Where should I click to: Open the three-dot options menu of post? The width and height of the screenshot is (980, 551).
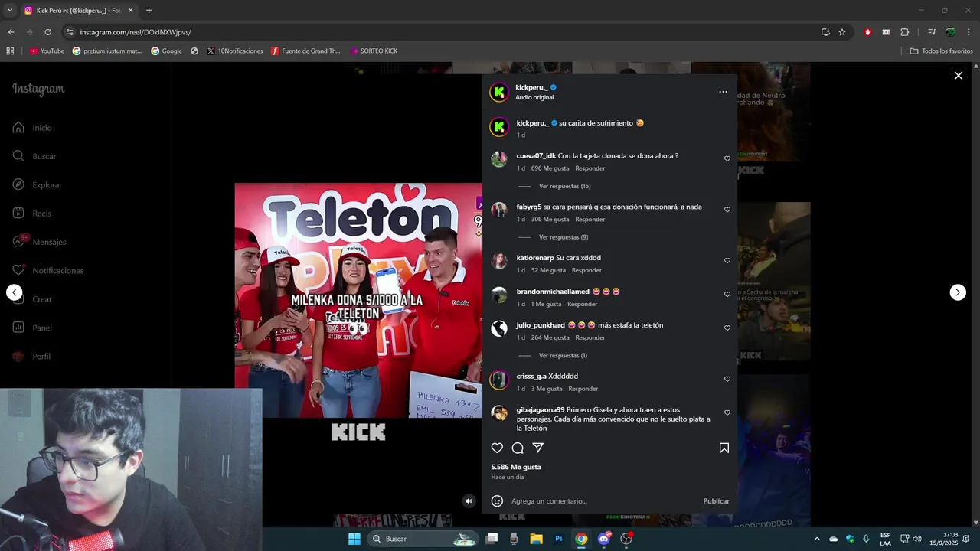point(723,92)
